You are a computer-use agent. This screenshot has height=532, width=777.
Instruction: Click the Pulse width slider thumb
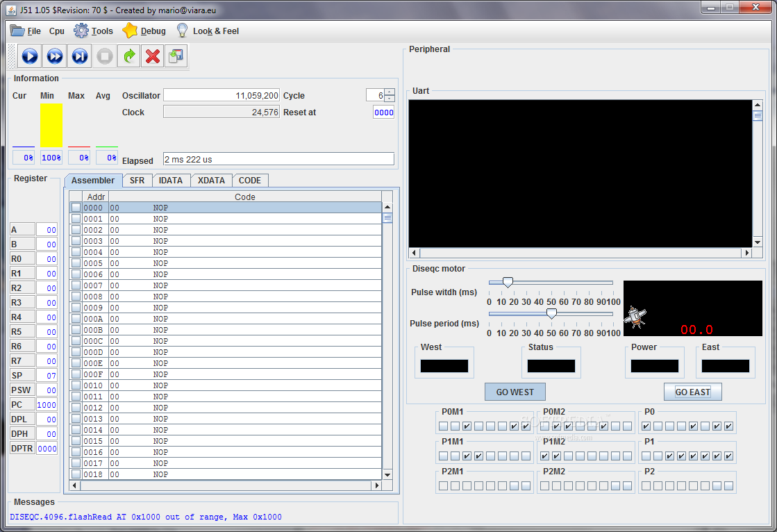point(508,282)
